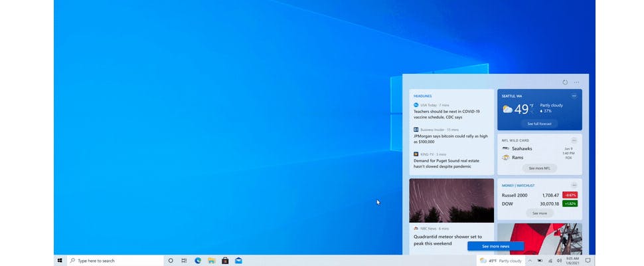Open the Action Center notifications icon
644x266 pixels.
point(588,261)
